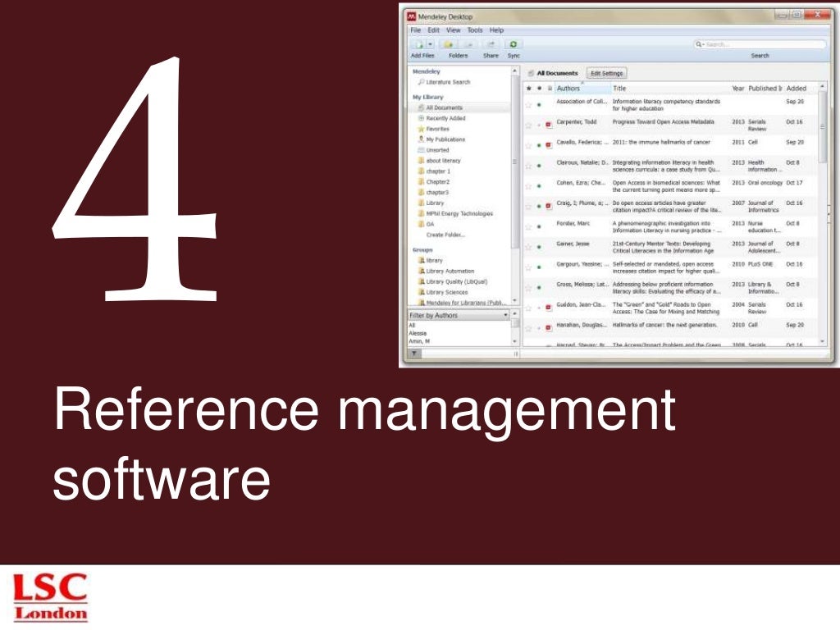Toggle favorite star for Cavallo, Federica row

point(529,146)
